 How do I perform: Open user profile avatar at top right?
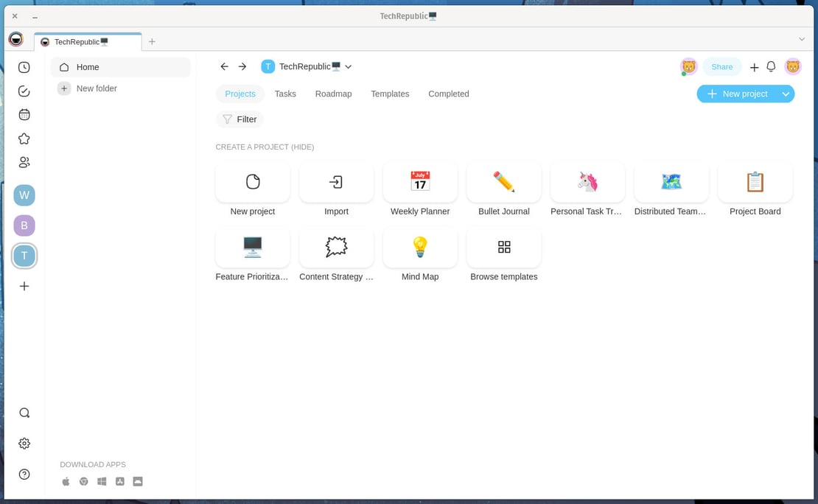793,66
